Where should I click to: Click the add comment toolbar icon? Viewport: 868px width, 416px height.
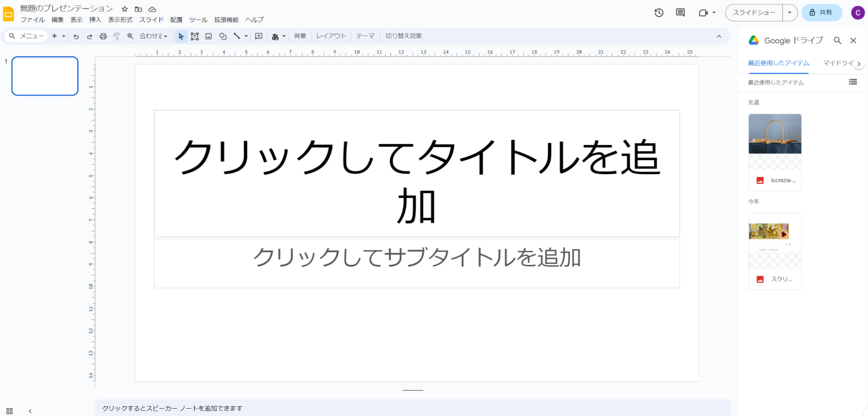259,36
